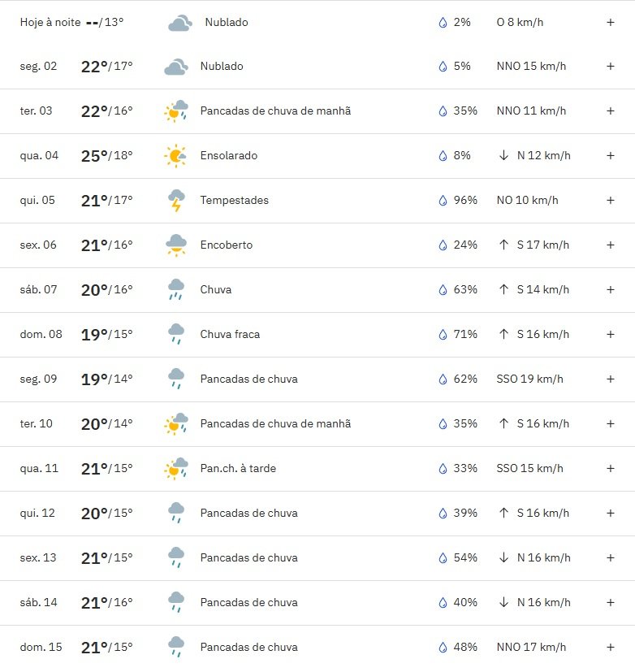Select the seg. 09 date label
Image resolution: width=635 pixels, height=672 pixels.
click(x=38, y=379)
